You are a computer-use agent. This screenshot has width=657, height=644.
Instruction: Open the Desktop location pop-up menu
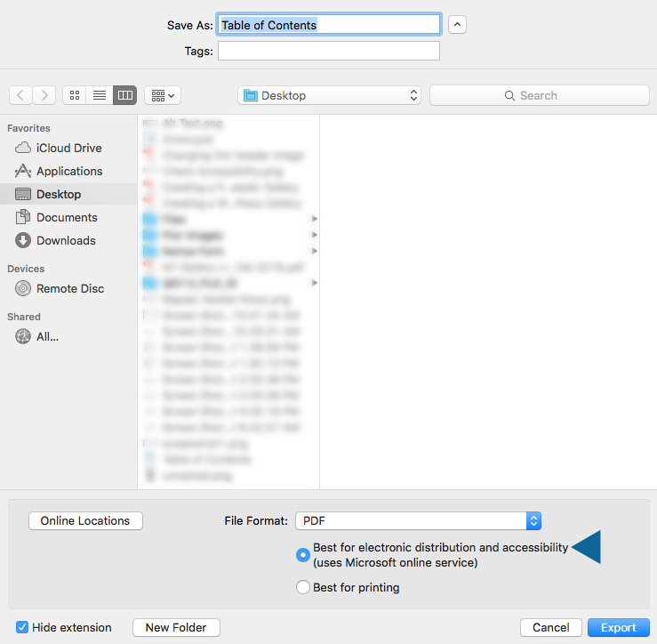pos(329,95)
